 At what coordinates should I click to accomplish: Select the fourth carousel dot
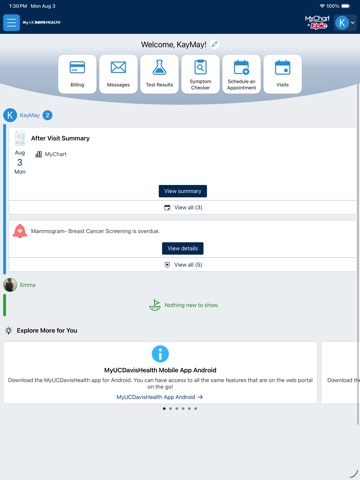[x=183, y=408]
